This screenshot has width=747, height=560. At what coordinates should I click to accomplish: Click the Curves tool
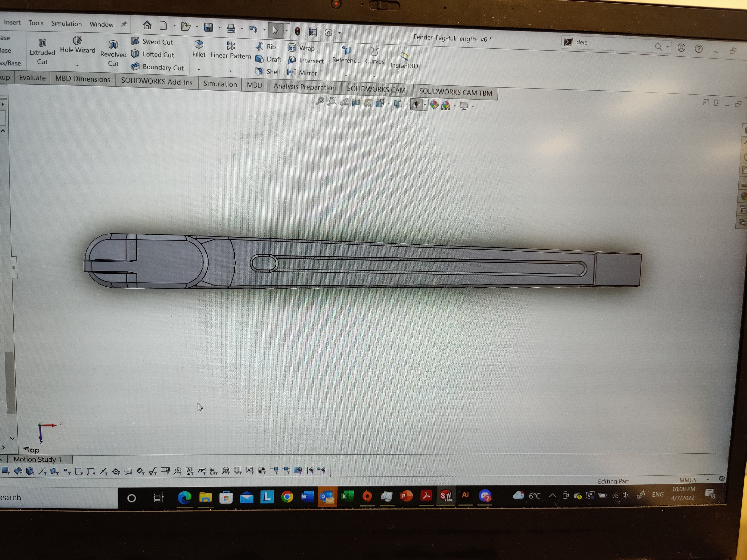374,56
